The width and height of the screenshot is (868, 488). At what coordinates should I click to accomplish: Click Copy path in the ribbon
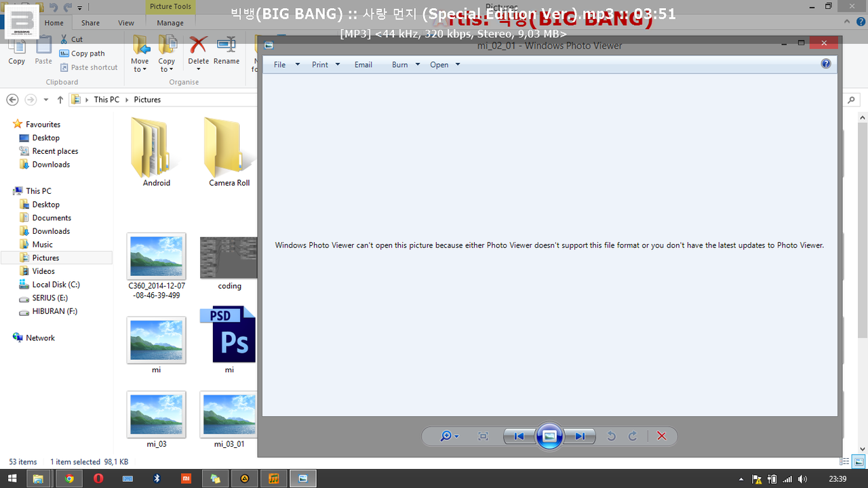[82, 54]
